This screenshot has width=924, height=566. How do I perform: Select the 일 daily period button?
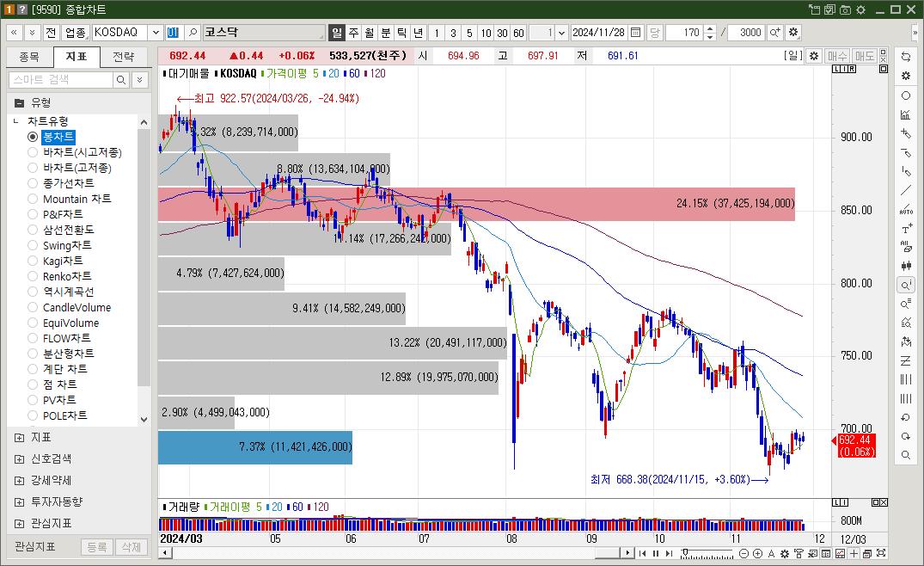[336, 33]
